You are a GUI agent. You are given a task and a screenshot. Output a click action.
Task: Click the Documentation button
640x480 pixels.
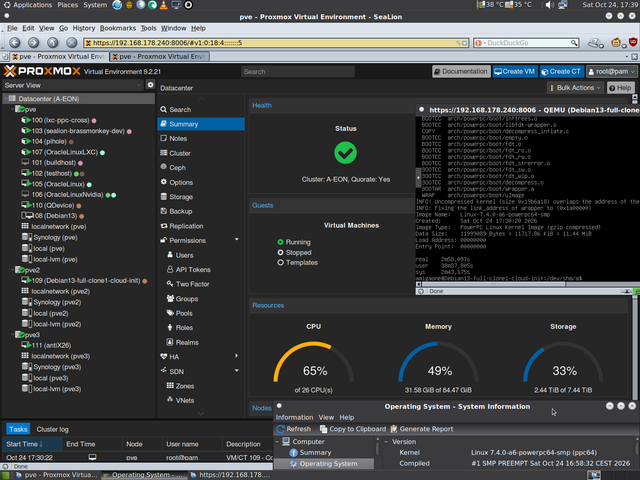461,71
